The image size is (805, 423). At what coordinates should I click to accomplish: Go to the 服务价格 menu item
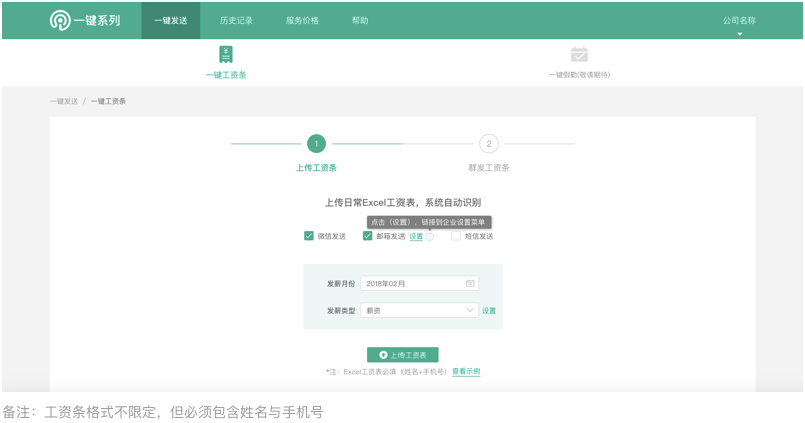pyautogui.click(x=302, y=20)
